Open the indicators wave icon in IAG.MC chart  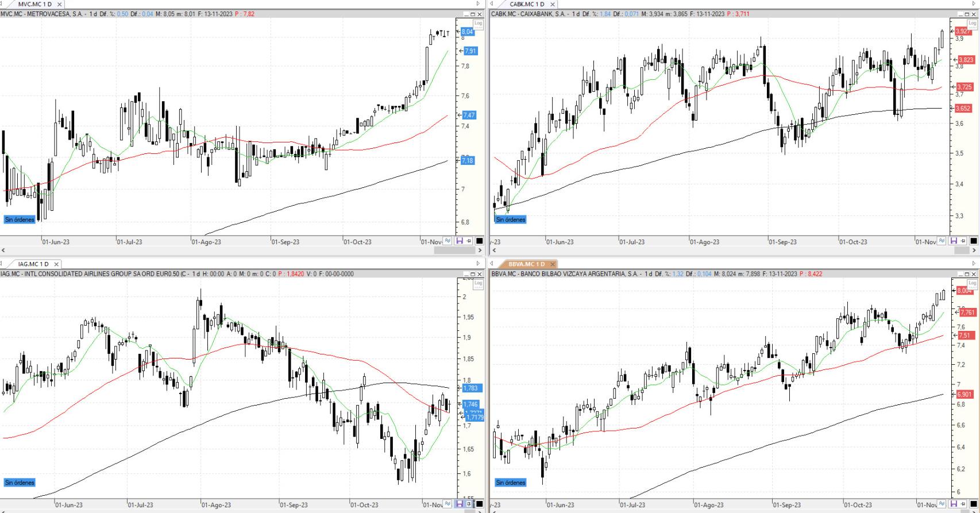(x=447, y=504)
